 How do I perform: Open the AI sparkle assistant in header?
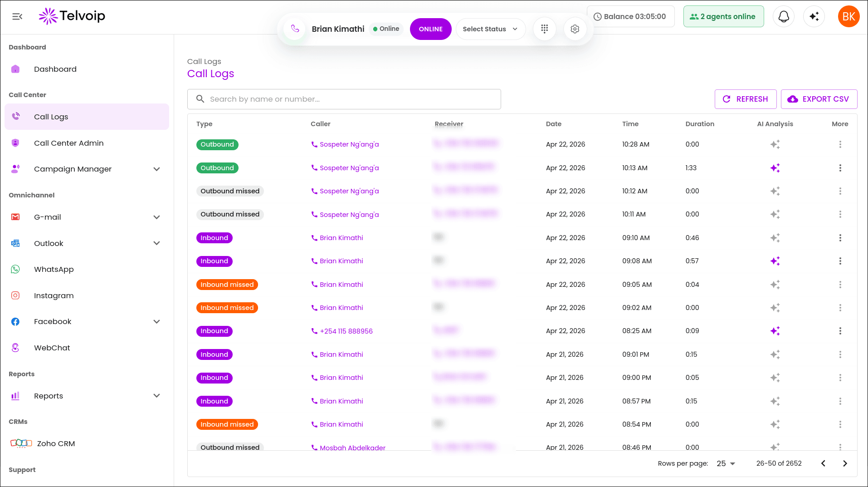[x=814, y=16]
